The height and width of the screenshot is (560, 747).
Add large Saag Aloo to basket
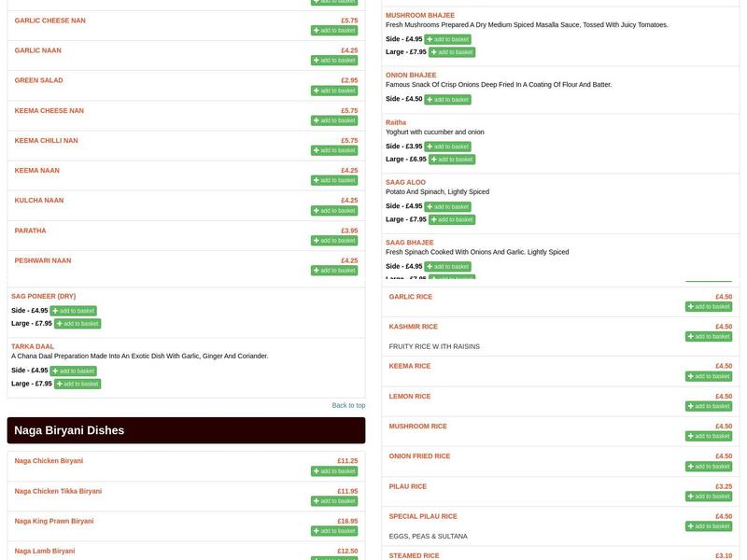[452, 220]
